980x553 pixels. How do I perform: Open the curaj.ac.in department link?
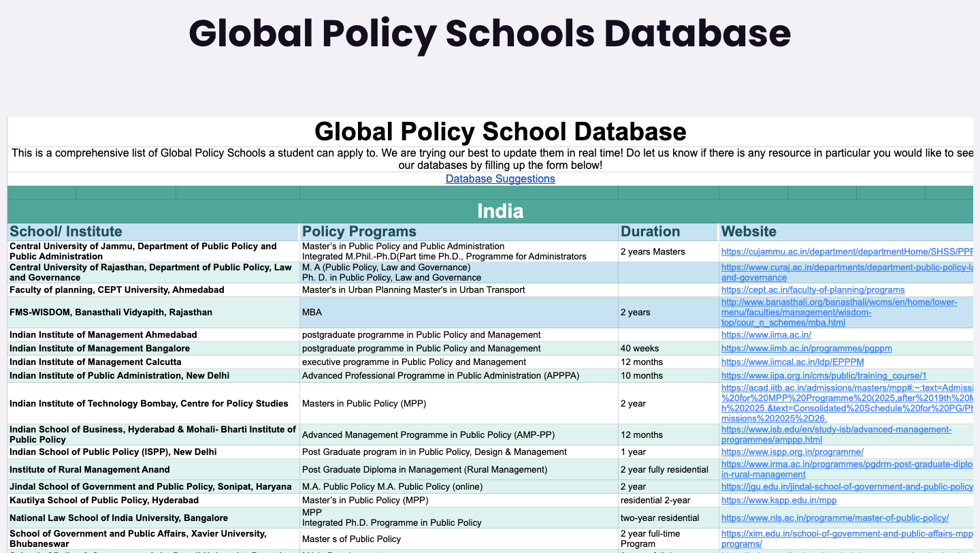[847, 272]
